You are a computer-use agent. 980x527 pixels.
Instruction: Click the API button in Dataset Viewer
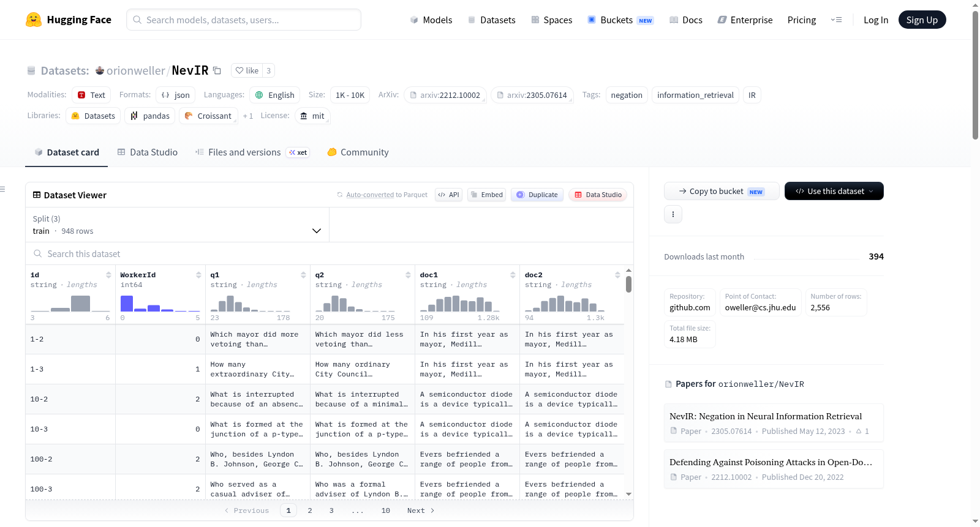pos(448,195)
